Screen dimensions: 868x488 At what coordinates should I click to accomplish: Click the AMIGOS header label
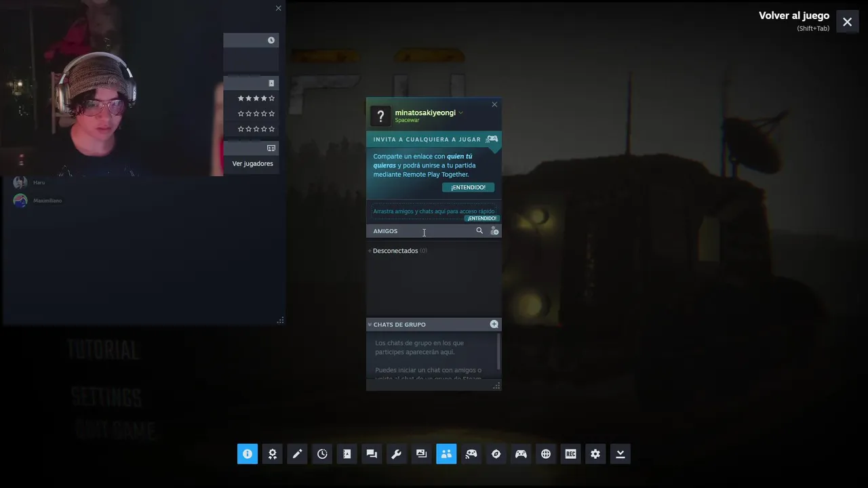[385, 231]
